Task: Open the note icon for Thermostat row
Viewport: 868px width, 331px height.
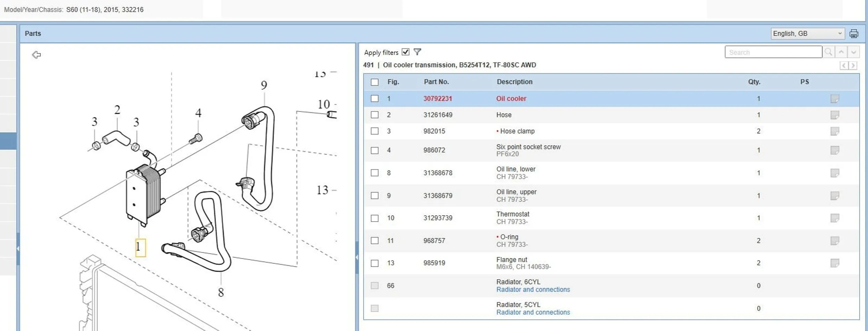Action: [x=835, y=218]
